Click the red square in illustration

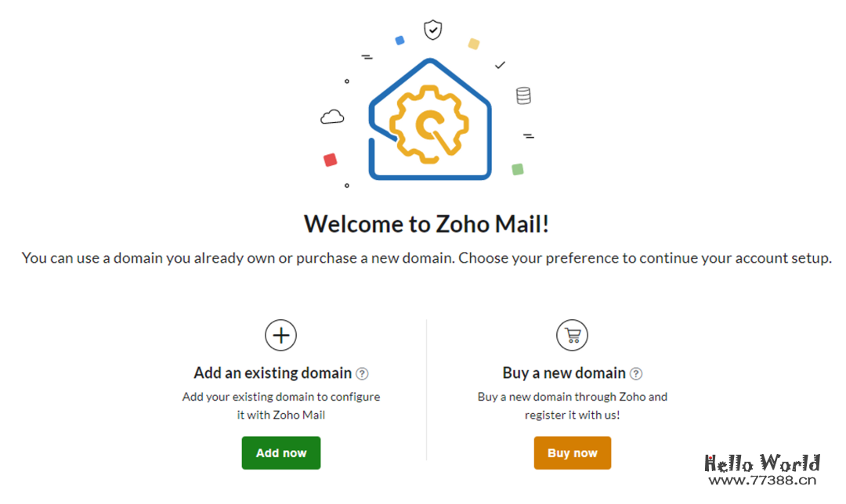pyautogui.click(x=331, y=160)
